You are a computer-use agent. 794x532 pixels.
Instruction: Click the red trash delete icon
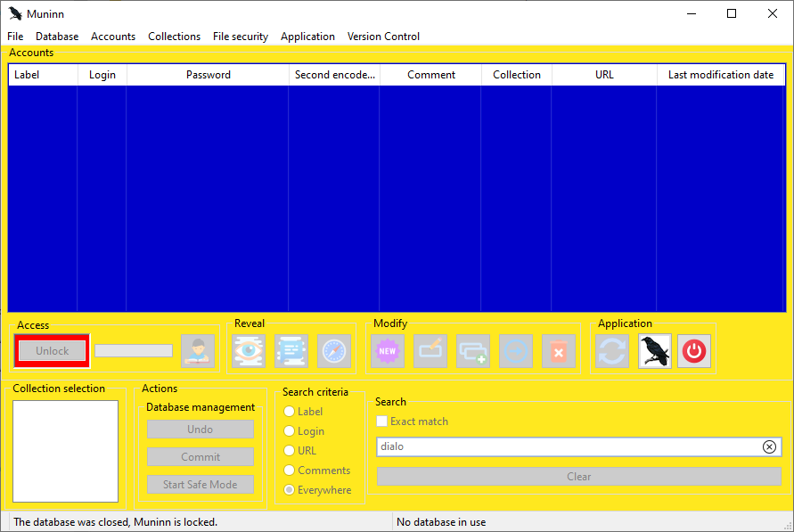(x=559, y=351)
